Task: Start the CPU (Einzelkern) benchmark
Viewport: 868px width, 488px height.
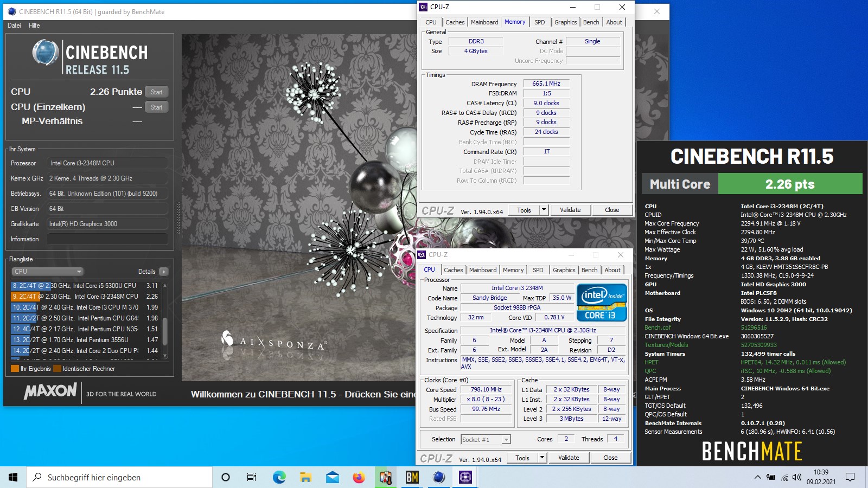Action: tap(157, 107)
